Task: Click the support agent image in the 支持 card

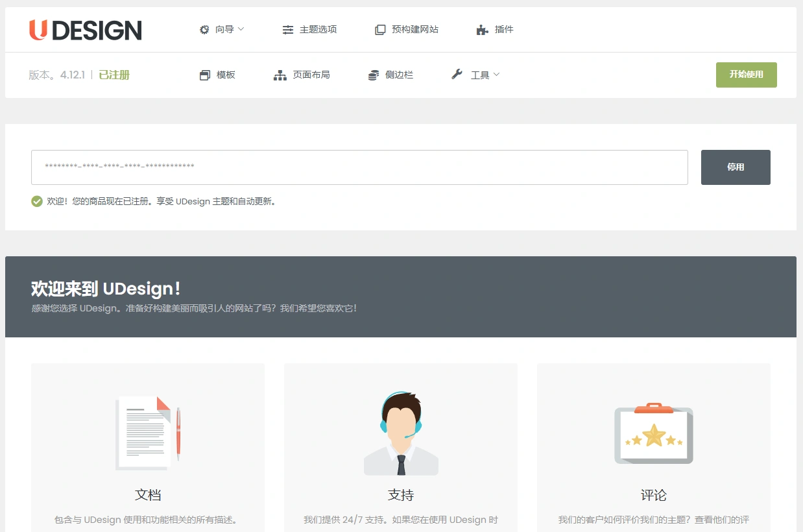Action: pos(400,431)
